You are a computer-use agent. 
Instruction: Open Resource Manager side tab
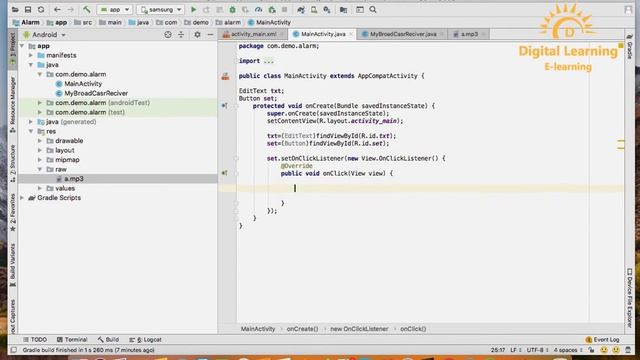(12, 104)
